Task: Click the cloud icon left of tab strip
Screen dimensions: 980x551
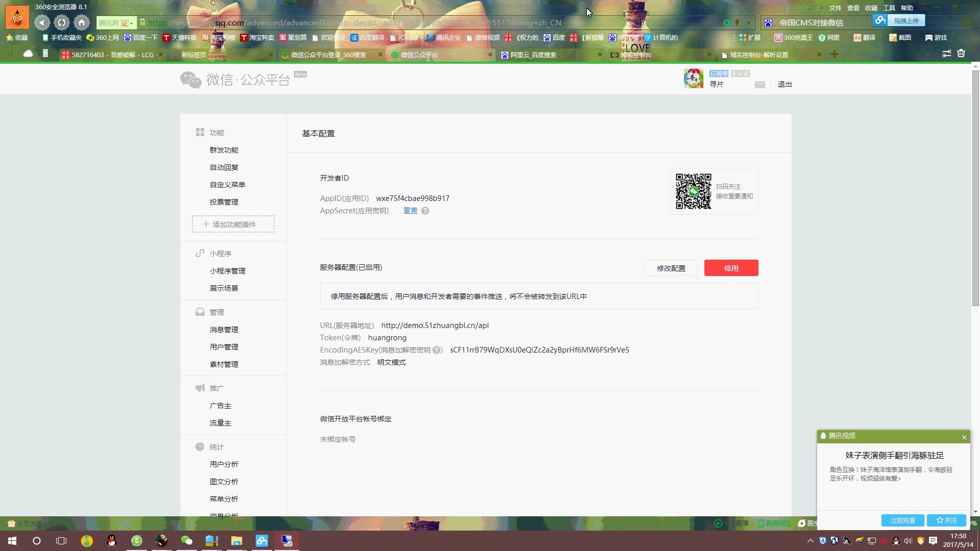Action: click(28, 54)
